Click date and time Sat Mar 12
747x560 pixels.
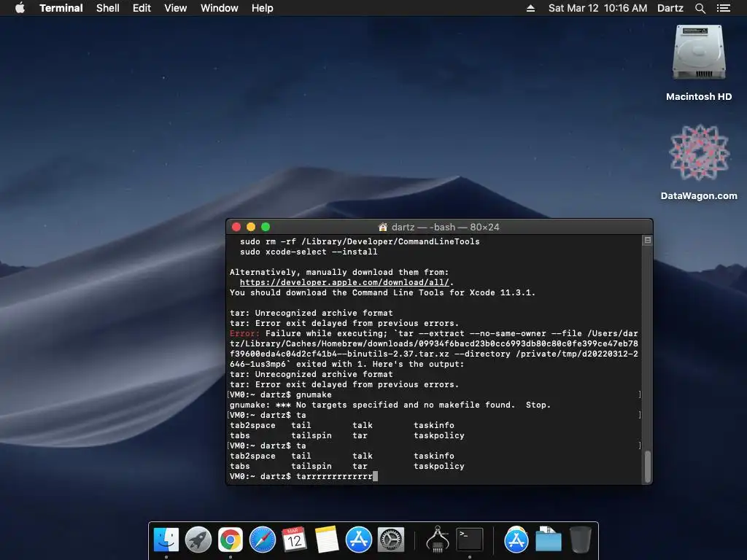pos(597,8)
